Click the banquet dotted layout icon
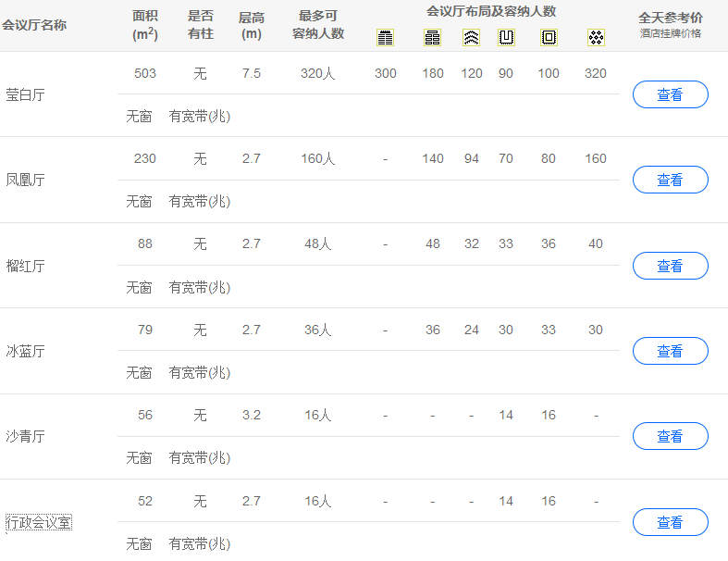Image resolution: width=728 pixels, height=561 pixels. (x=596, y=38)
